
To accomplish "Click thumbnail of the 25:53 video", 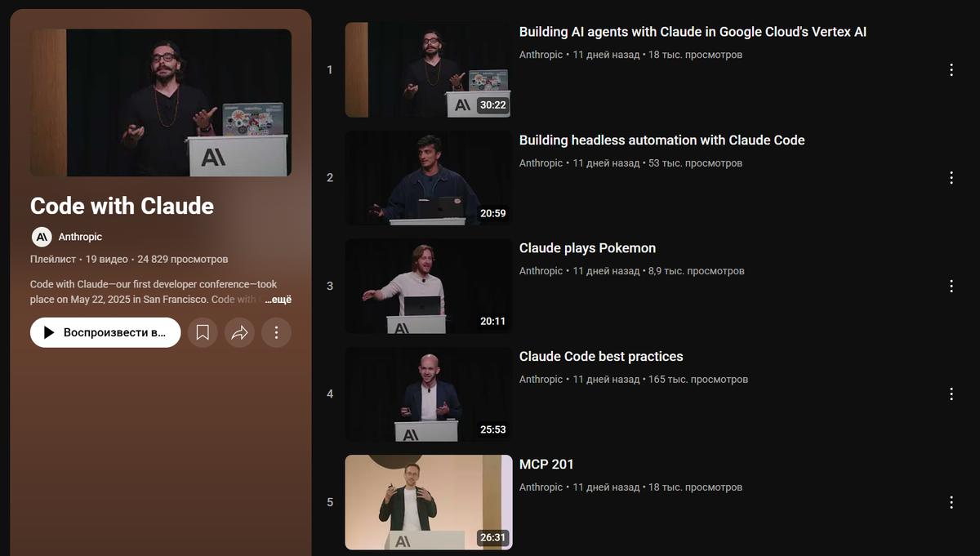I will 429,394.
